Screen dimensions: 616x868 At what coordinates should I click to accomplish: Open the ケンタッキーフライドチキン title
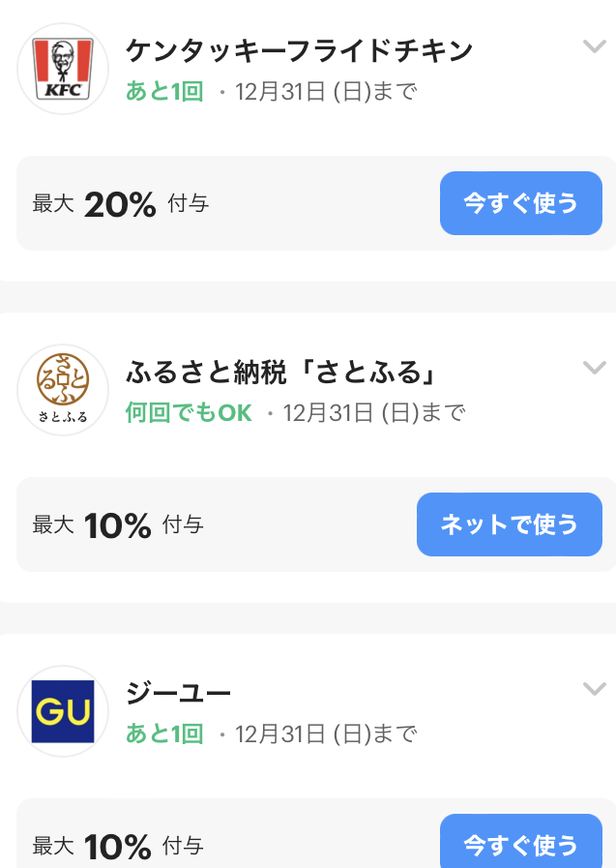click(299, 50)
